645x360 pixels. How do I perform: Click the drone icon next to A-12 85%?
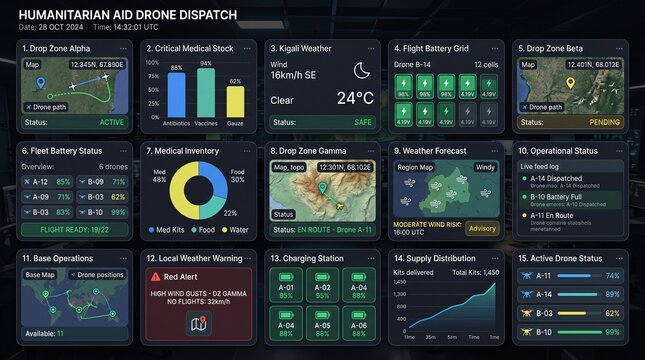pos(27,181)
